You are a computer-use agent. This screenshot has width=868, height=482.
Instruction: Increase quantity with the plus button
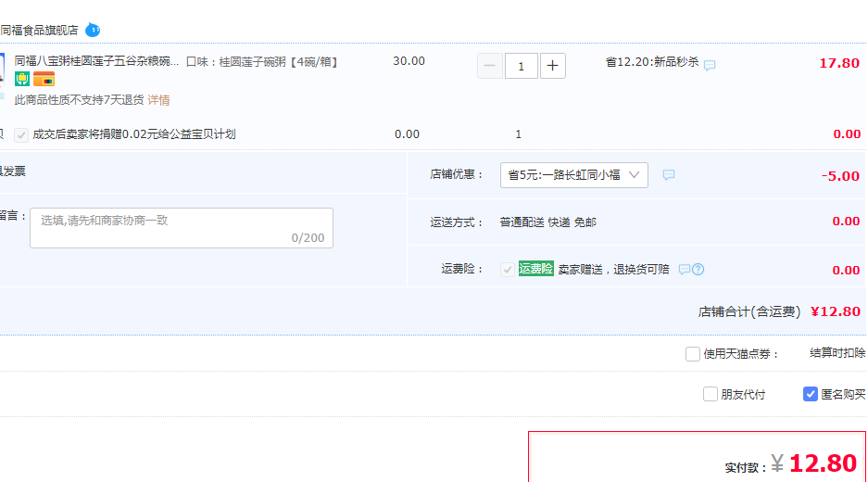click(552, 66)
